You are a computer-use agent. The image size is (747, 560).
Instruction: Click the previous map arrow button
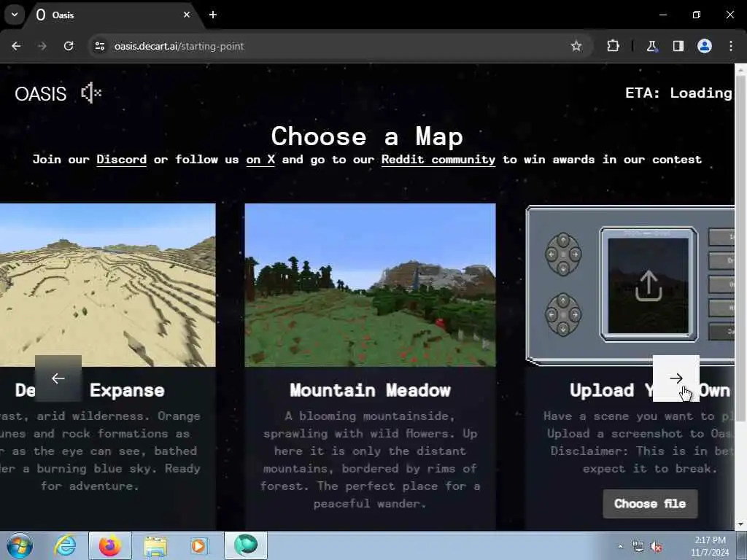point(58,378)
